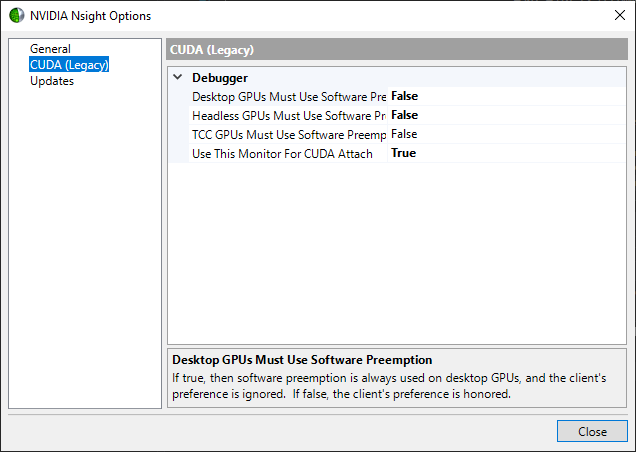Click the Desktop GPUs Must Use Software Preemption description heading
The width and height of the screenshot is (636, 452).
click(302, 360)
